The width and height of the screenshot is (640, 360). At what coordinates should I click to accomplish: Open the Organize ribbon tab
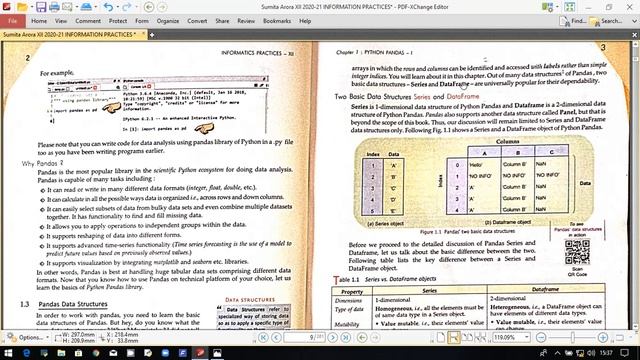click(168, 21)
